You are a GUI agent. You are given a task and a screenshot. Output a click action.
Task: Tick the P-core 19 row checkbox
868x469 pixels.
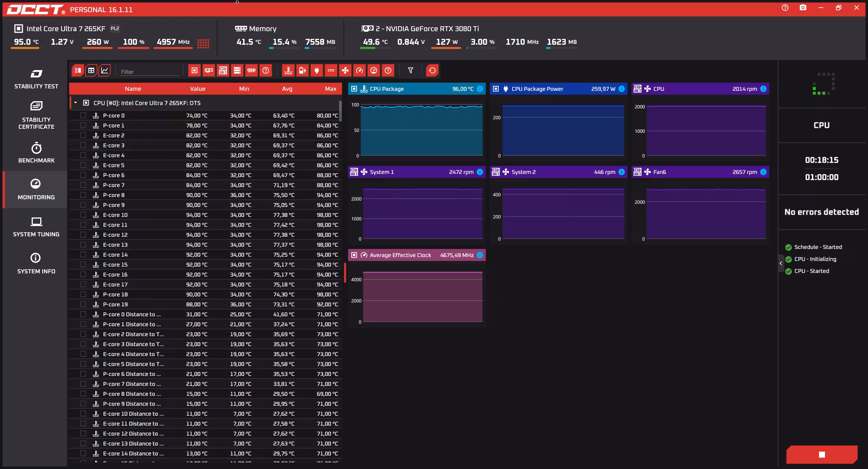(83, 305)
